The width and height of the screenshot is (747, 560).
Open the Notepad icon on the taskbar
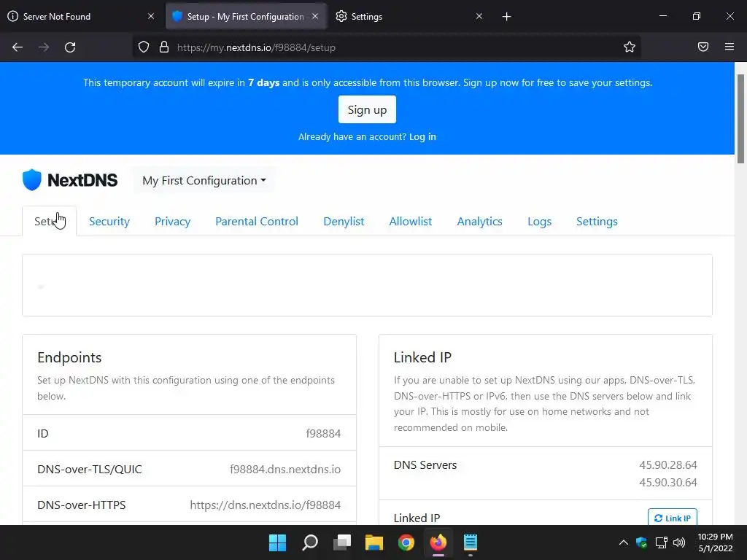tap(471, 542)
